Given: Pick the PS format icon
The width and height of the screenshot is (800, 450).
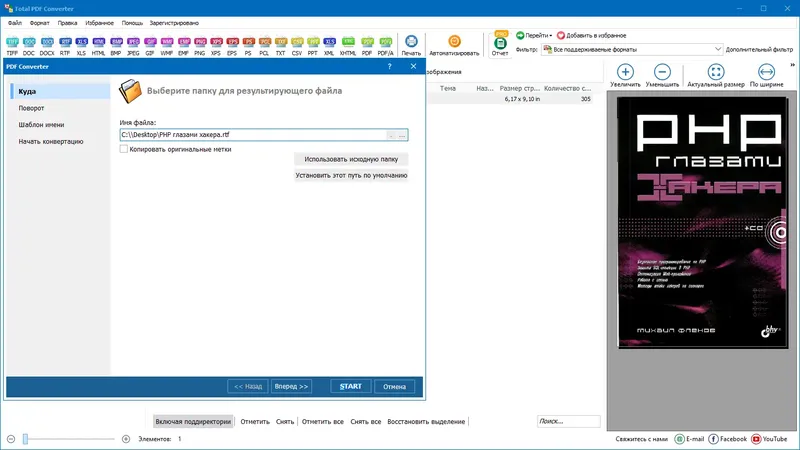Looking at the screenshot, I should click(x=248, y=45).
